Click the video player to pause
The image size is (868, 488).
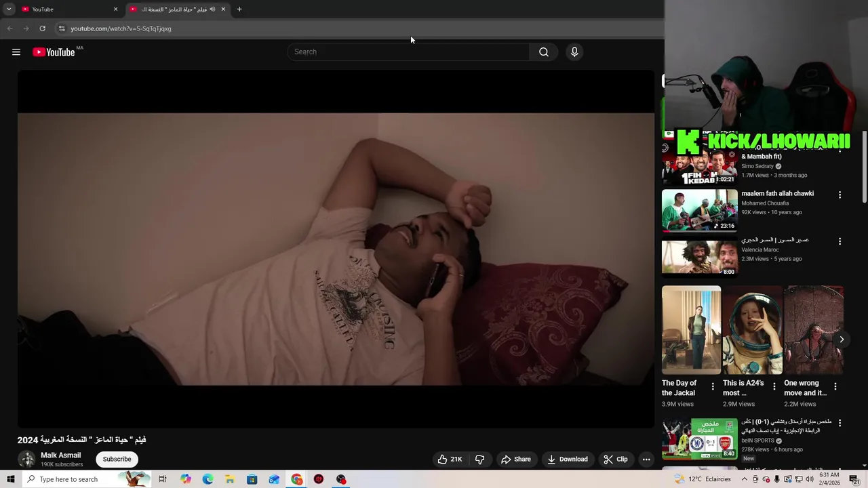336,249
